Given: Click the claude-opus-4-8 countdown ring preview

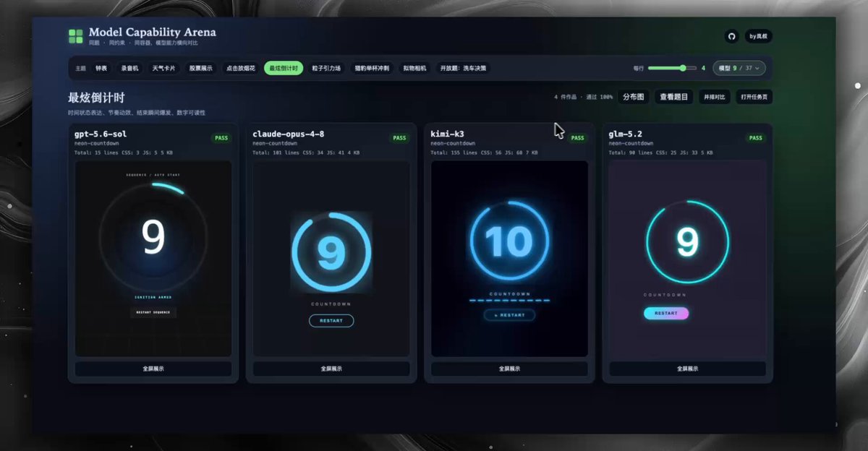Looking at the screenshot, I should (331, 252).
